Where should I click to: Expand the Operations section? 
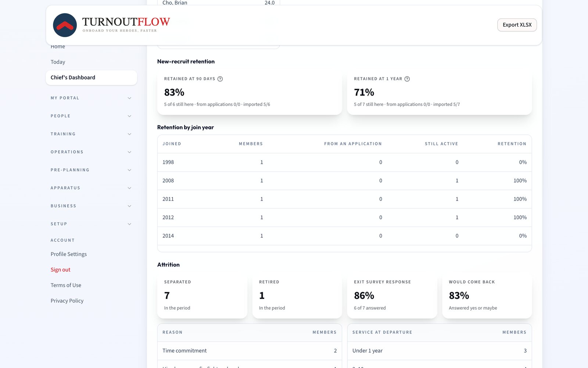[x=91, y=152]
